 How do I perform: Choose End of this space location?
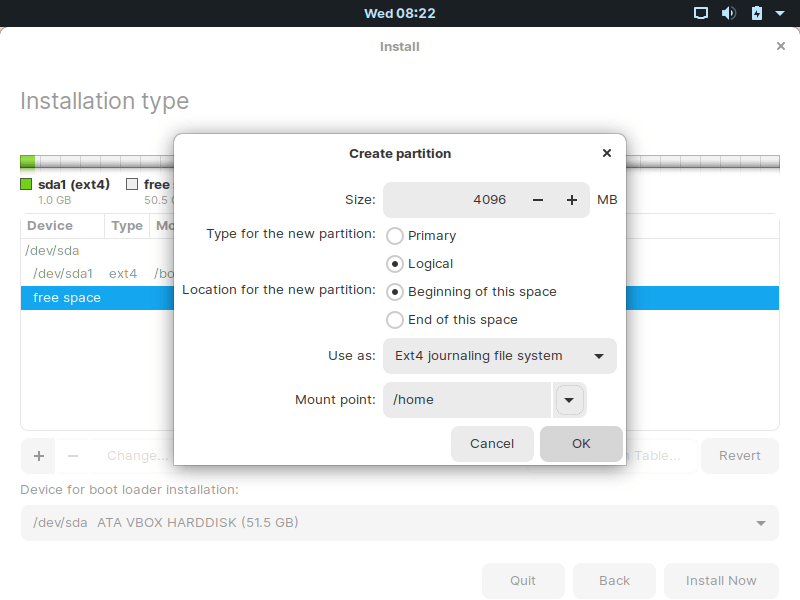pyautogui.click(x=395, y=320)
